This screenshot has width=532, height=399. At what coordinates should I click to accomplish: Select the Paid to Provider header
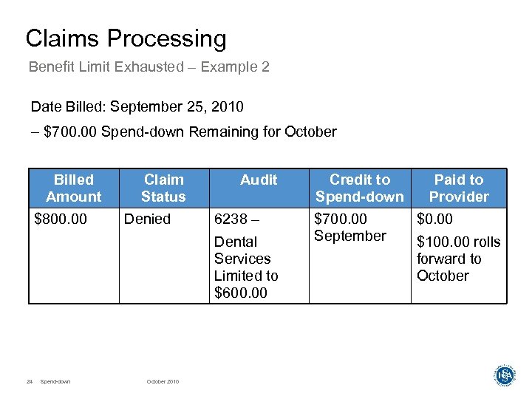(459, 188)
